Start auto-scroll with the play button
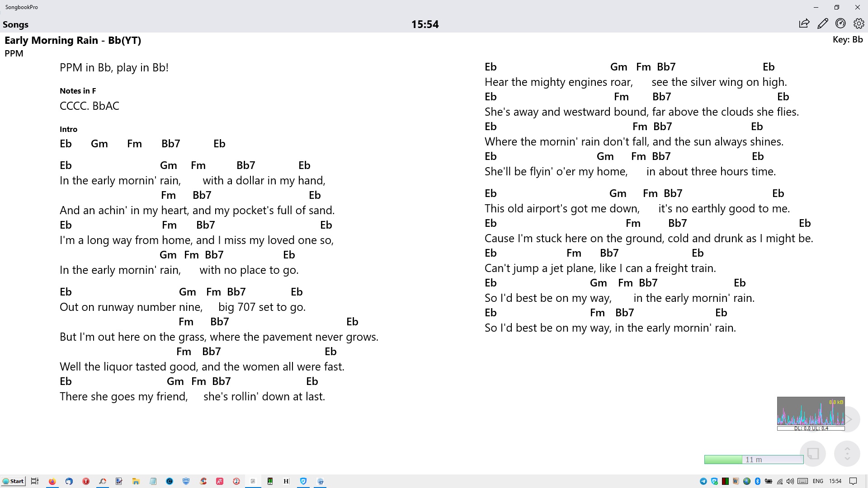 (849, 419)
